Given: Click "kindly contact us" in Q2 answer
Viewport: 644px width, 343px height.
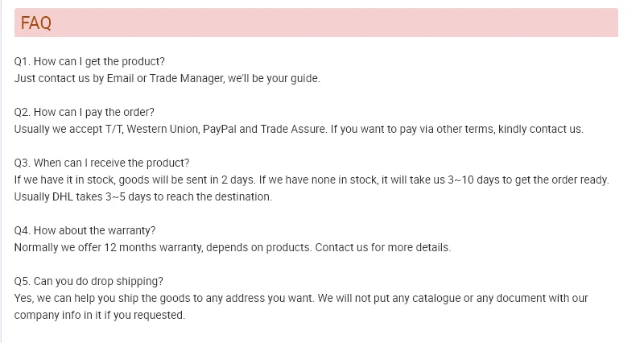Looking at the screenshot, I should [540, 129].
